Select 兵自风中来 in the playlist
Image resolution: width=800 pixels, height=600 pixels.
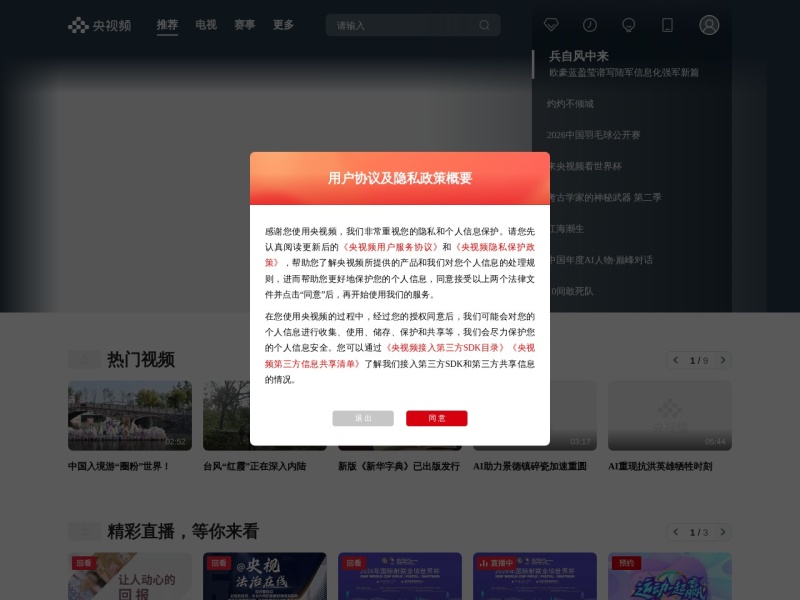[x=579, y=56]
